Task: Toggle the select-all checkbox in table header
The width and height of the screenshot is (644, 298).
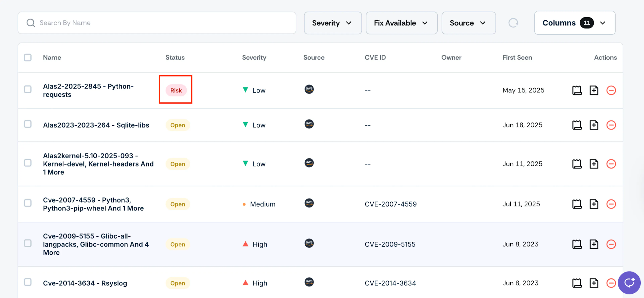Action: [28, 57]
